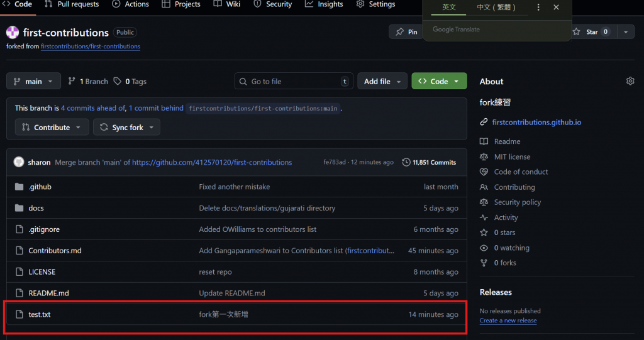Viewport: 644px width, 340px height.
Task: Select the Code tab
Action: (17, 4)
